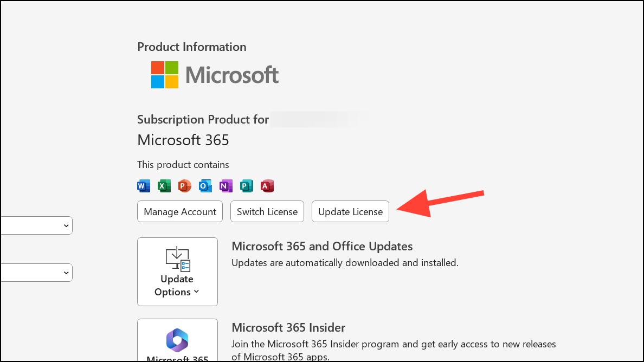Click the Access app icon
Image resolution: width=644 pixels, height=362 pixels.
(267, 186)
